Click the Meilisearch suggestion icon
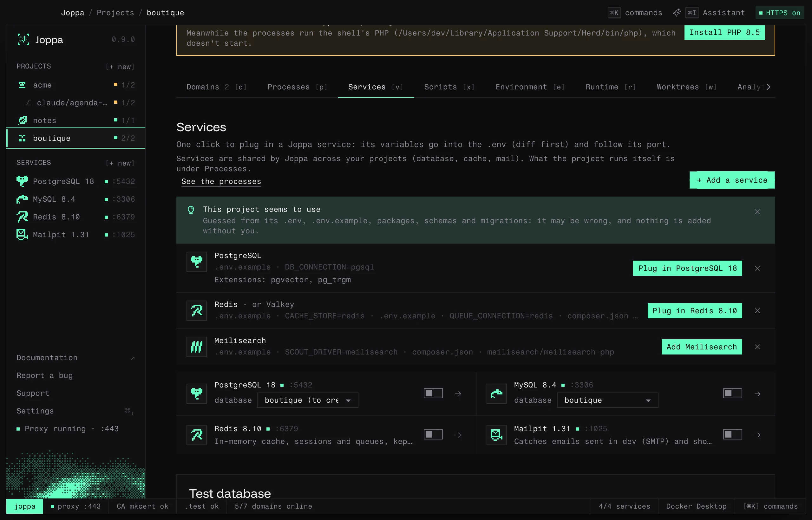Viewport: 812px width, 520px height. (x=197, y=347)
